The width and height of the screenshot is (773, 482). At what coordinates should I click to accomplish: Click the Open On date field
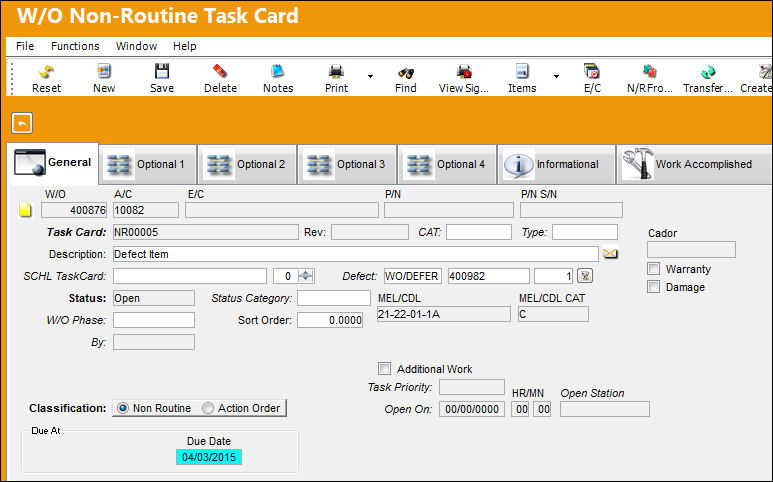(472, 409)
